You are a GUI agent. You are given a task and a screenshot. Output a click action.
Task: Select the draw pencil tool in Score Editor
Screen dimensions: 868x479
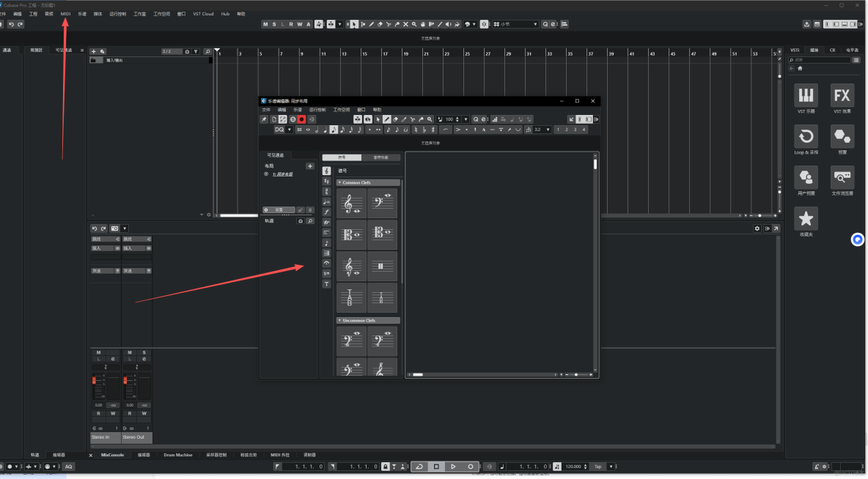coord(387,119)
